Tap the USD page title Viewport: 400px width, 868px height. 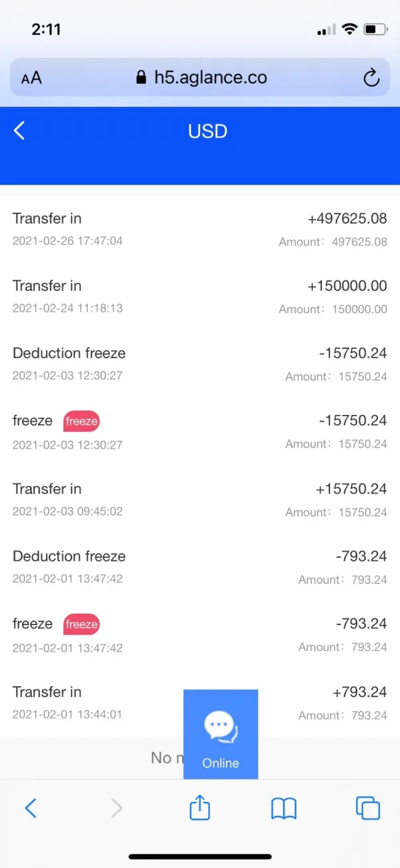point(207,131)
